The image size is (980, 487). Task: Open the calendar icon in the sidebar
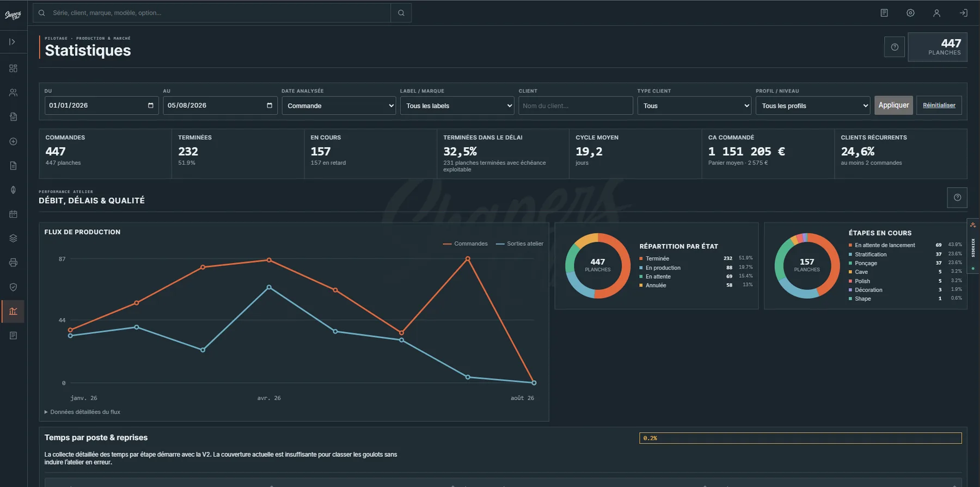click(x=13, y=214)
